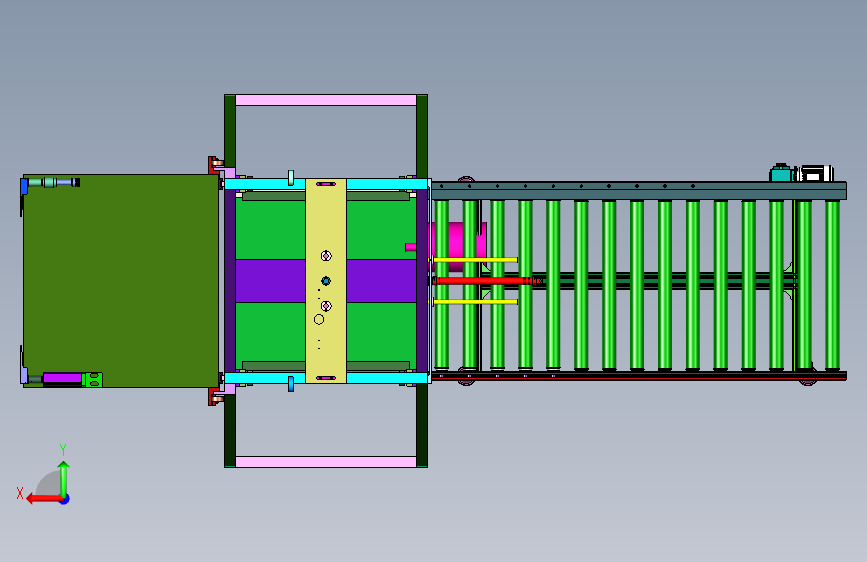Select the upper cyan horizontal beam

click(326, 184)
